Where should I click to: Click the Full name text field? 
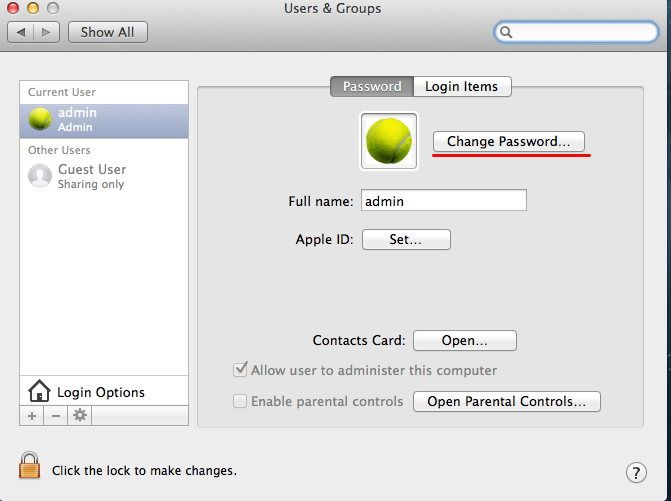443,201
